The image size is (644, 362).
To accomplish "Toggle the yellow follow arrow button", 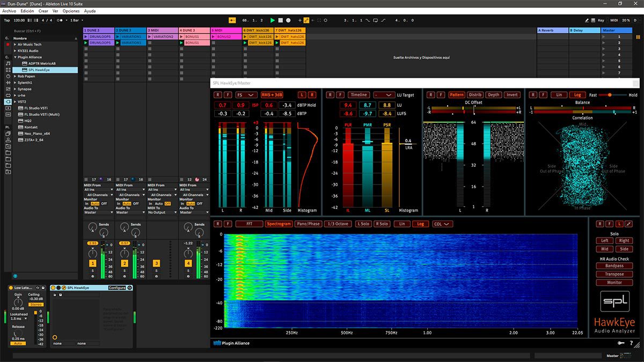I will [x=232, y=20].
